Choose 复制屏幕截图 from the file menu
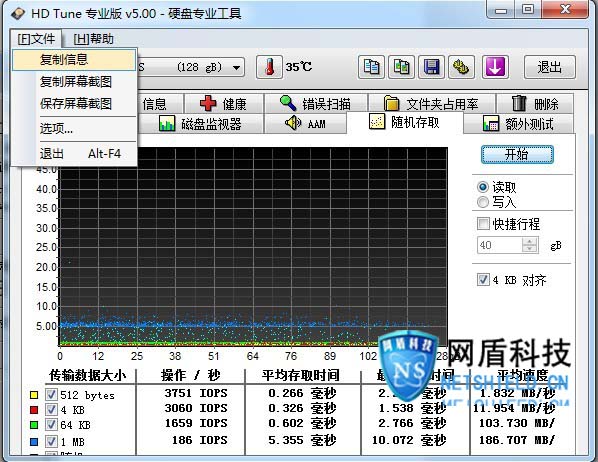The image size is (598, 462). point(74,82)
